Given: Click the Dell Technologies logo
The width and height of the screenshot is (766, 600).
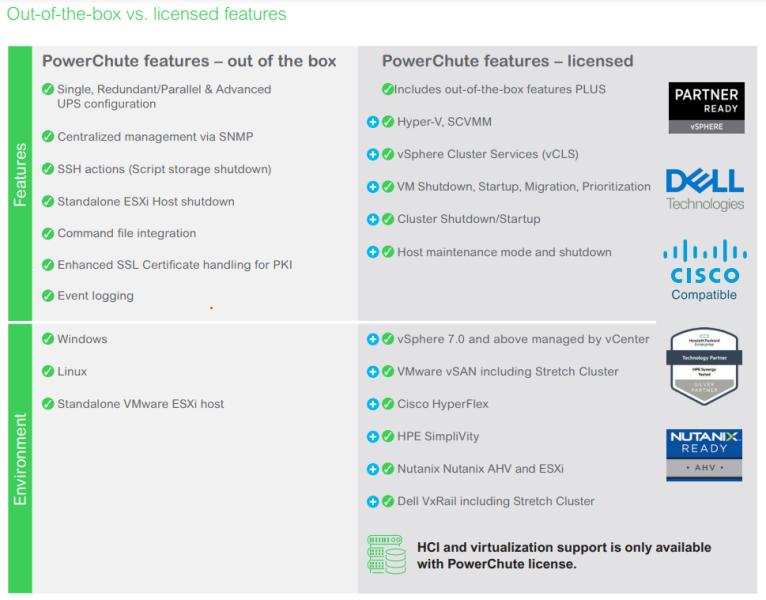Looking at the screenshot, I should (705, 189).
